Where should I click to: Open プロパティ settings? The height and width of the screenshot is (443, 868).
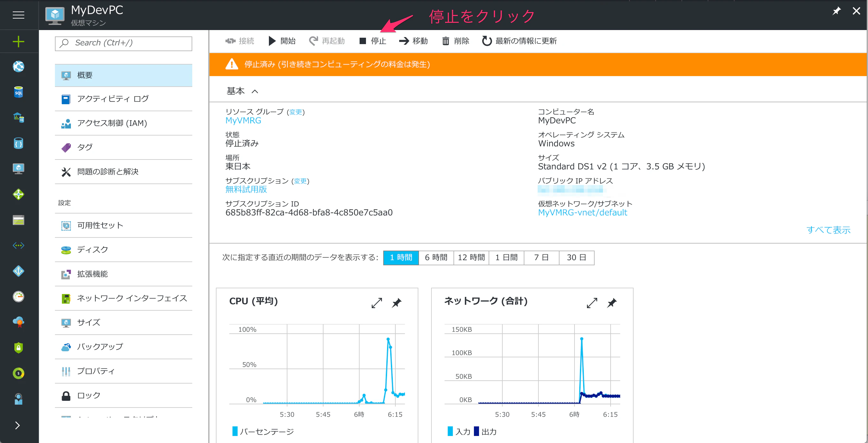pos(124,371)
